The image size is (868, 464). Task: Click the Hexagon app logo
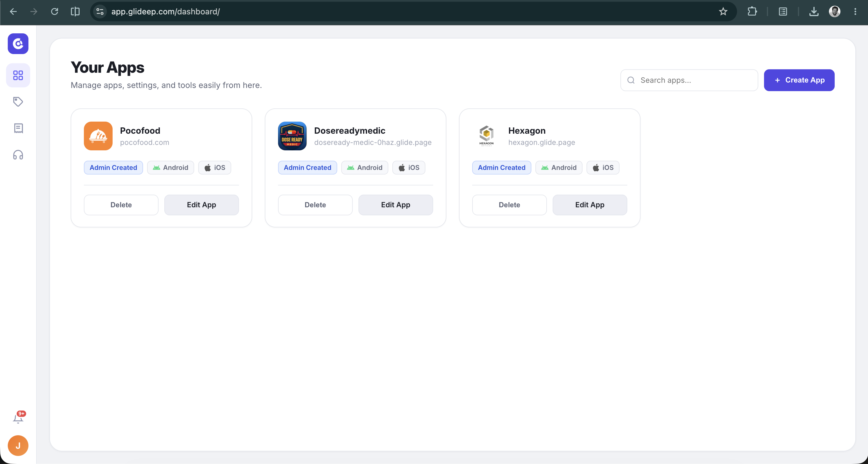click(x=486, y=136)
